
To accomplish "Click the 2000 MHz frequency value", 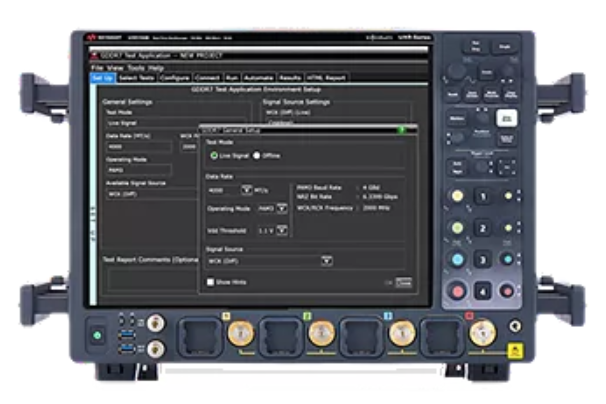I will (376, 208).
